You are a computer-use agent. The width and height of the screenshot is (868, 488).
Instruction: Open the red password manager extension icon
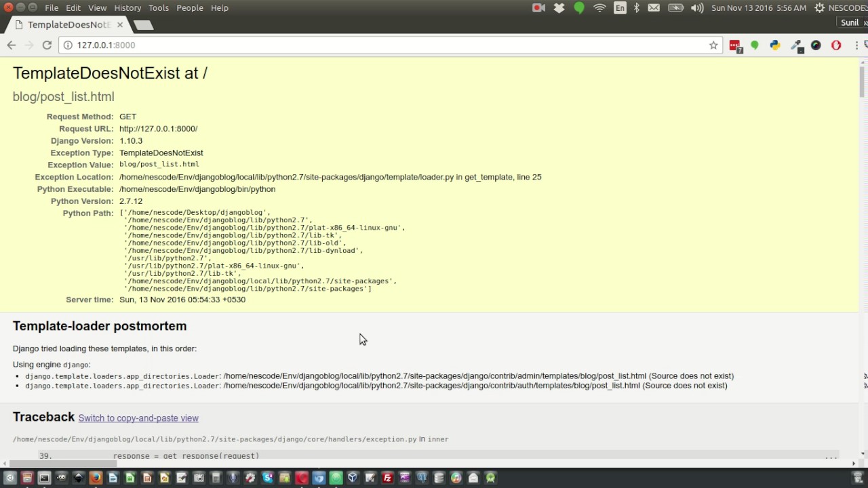coord(735,45)
